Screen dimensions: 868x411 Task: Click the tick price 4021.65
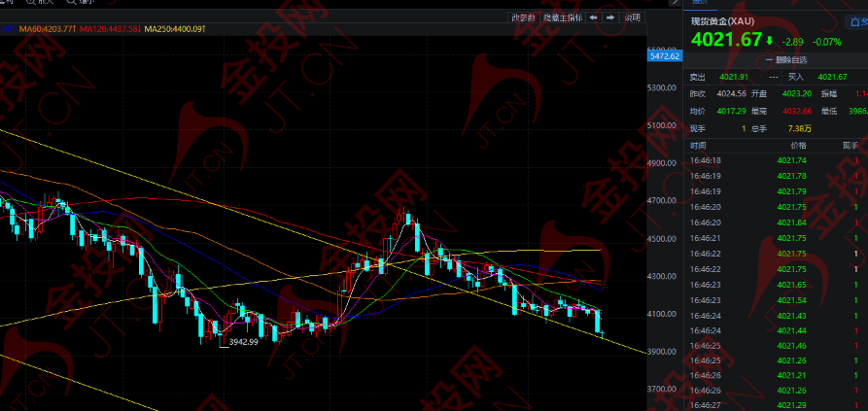(791, 285)
